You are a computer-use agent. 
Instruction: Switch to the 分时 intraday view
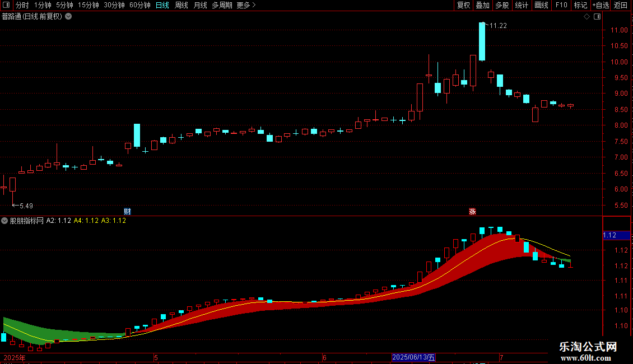tap(22, 5)
